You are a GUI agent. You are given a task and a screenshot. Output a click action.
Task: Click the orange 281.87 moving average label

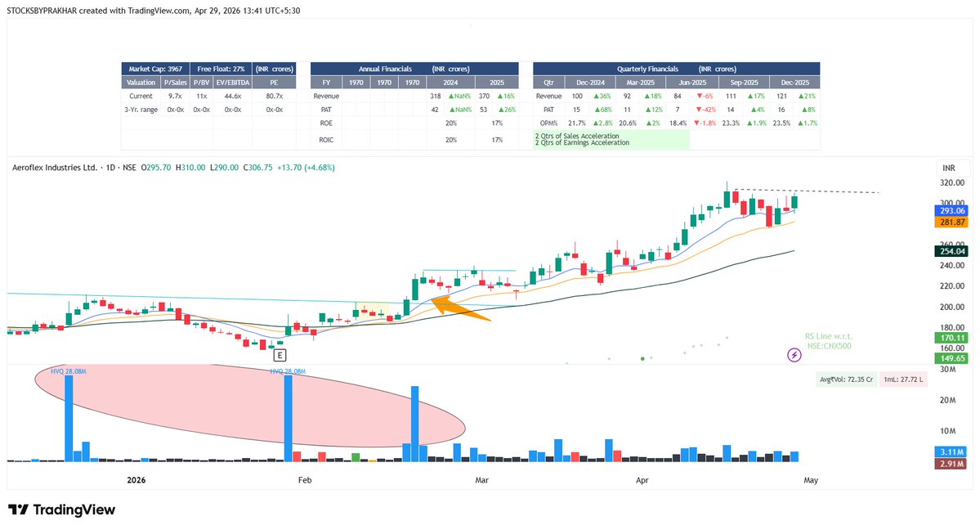[x=952, y=222]
